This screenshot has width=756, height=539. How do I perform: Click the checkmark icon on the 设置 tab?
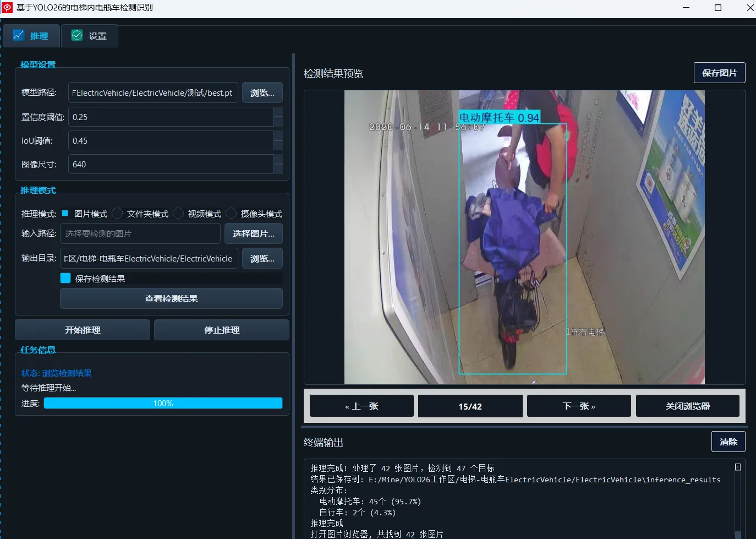point(76,35)
